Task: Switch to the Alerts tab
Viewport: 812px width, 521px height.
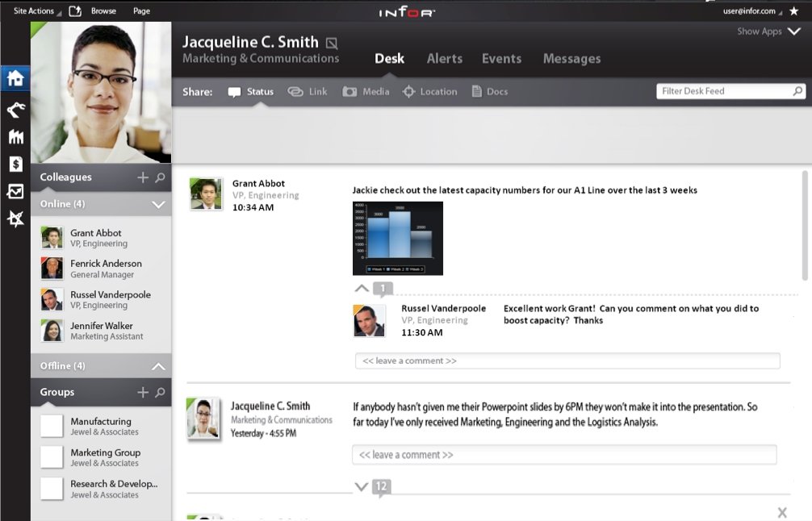Action: tap(444, 58)
